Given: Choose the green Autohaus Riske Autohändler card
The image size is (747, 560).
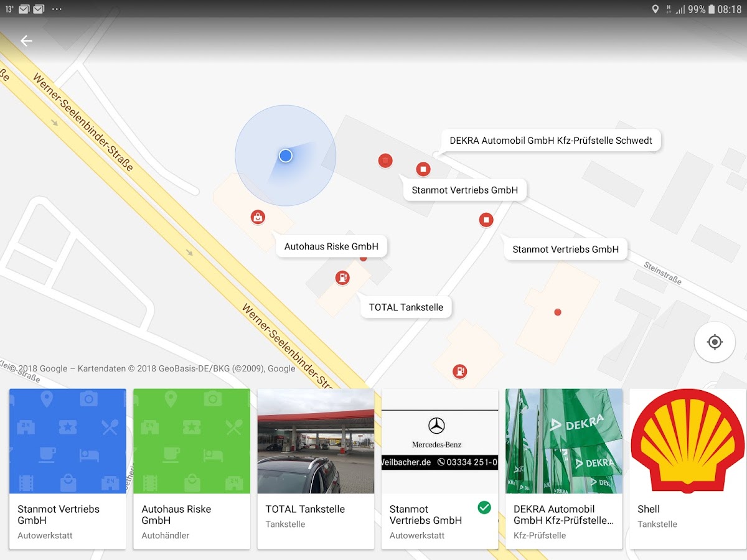Looking at the screenshot, I should point(191,441).
